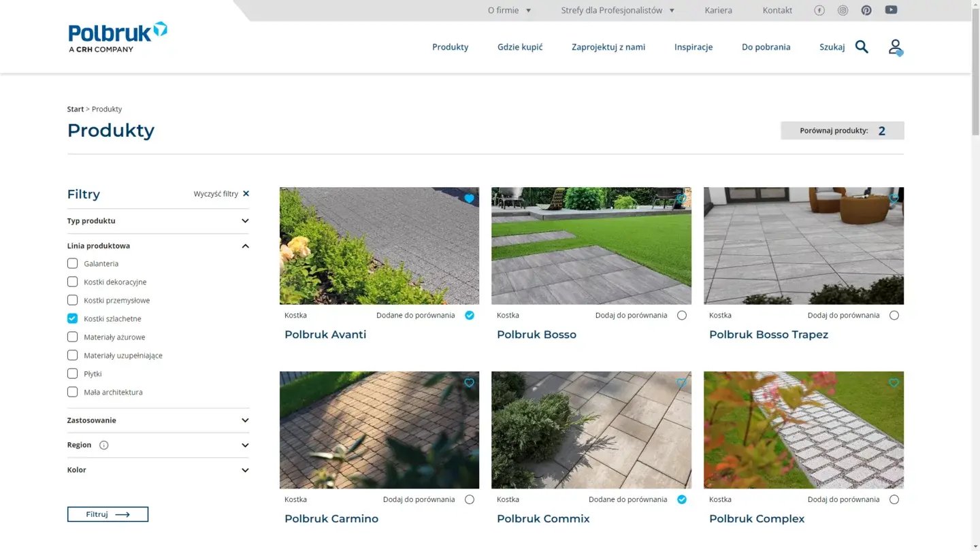Image resolution: width=980 pixels, height=551 pixels.
Task: Open the Pinterest social icon
Action: click(866, 10)
